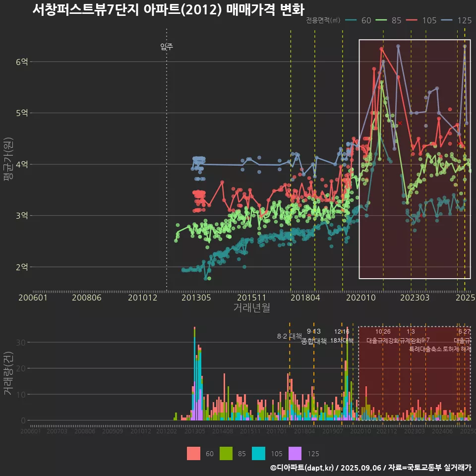The height and width of the screenshot is (476, 476).
Task: Click 202303 on the price chart x-axis
Action: coord(415,297)
